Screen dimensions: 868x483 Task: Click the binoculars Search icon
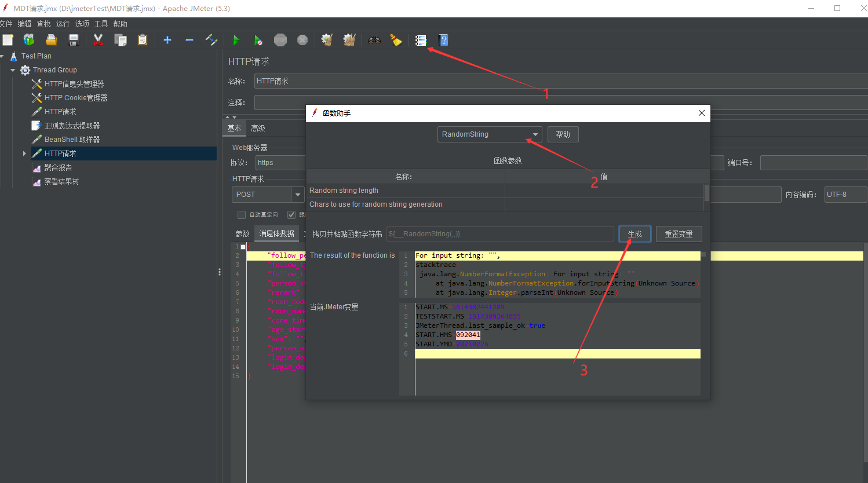click(x=374, y=40)
